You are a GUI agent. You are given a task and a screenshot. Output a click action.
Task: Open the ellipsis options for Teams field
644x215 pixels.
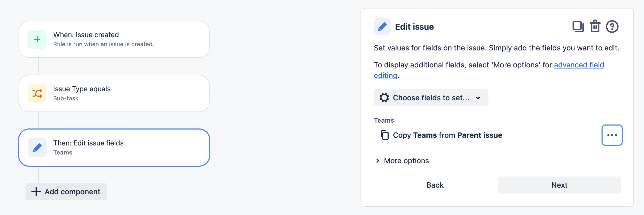(612, 135)
